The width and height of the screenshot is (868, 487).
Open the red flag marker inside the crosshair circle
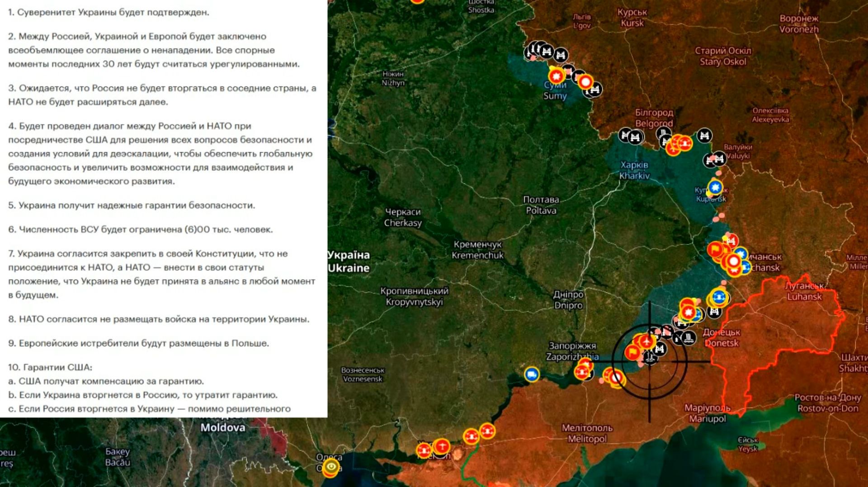click(x=633, y=351)
